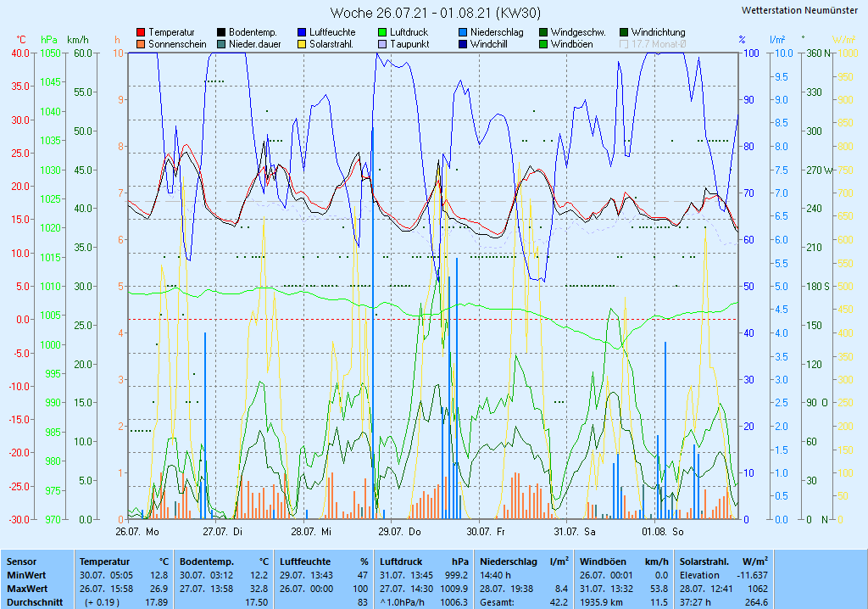The height and width of the screenshot is (609, 868).
Task: Click the sunshine total '37:27 h'
Action: tap(695, 602)
